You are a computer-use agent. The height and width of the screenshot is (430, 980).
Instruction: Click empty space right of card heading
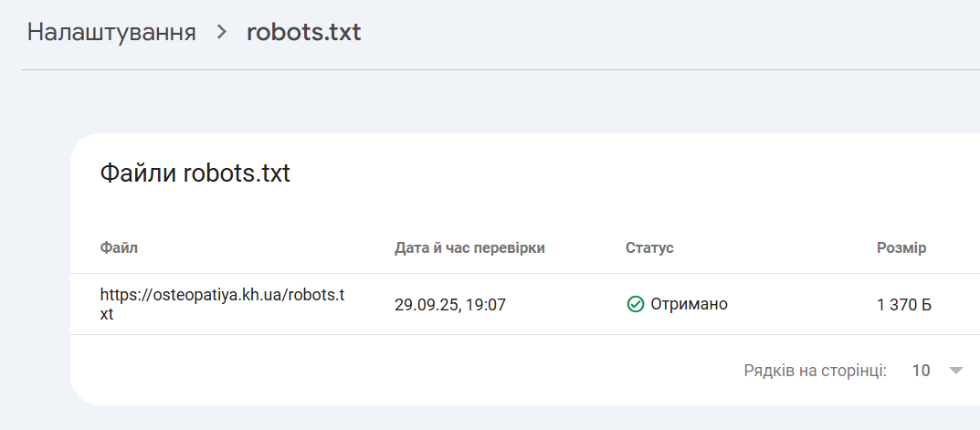tap(639, 173)
